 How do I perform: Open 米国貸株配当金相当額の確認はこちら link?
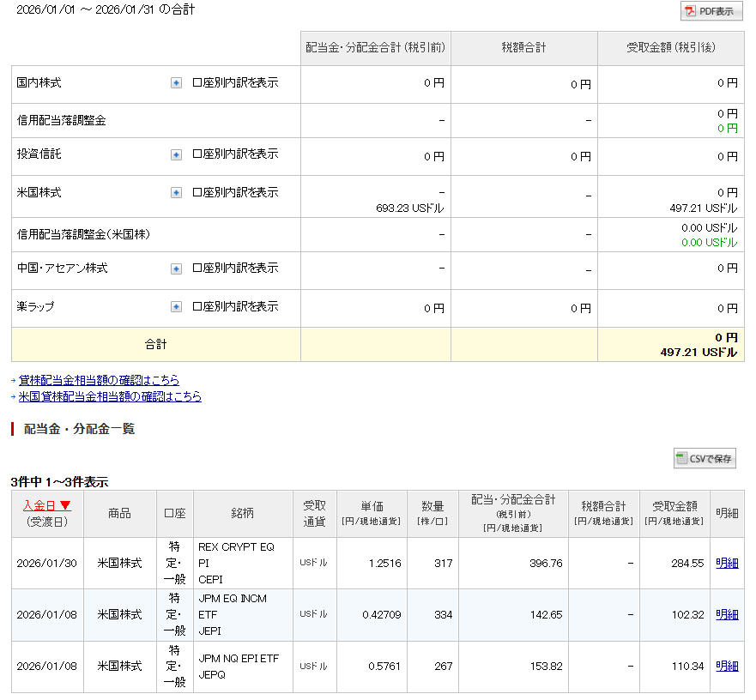[110, 396]
